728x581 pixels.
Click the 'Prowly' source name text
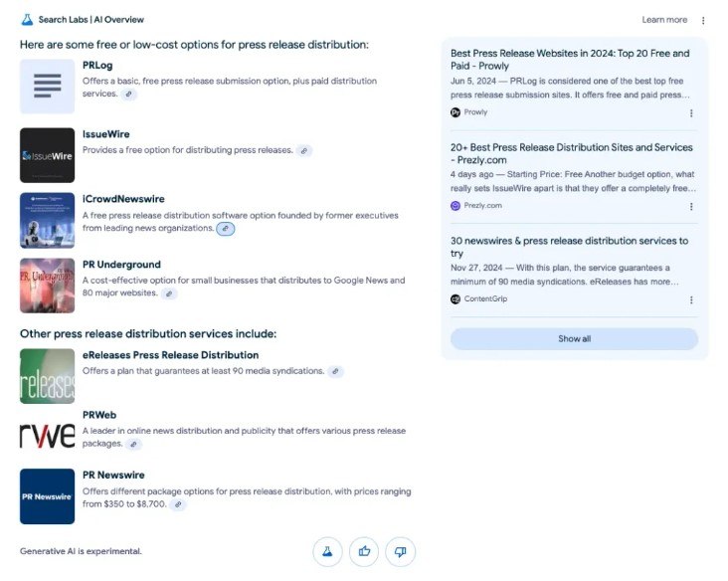tap(476, 112)
